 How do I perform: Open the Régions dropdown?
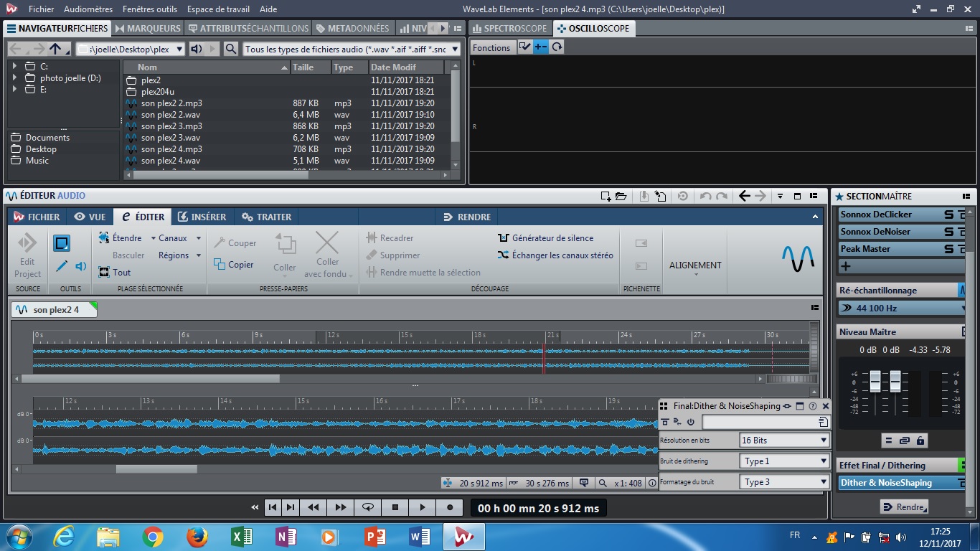(x=180, y=255)
